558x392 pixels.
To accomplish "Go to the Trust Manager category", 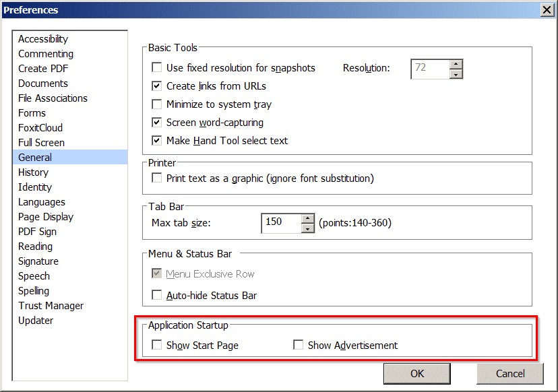I will tap(51, 306).
